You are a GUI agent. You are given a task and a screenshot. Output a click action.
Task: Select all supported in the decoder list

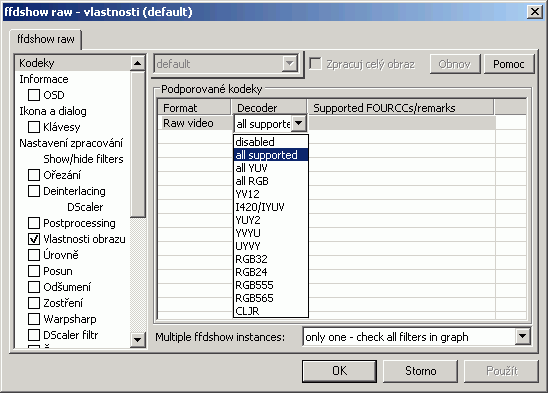[x=271, y=155]
